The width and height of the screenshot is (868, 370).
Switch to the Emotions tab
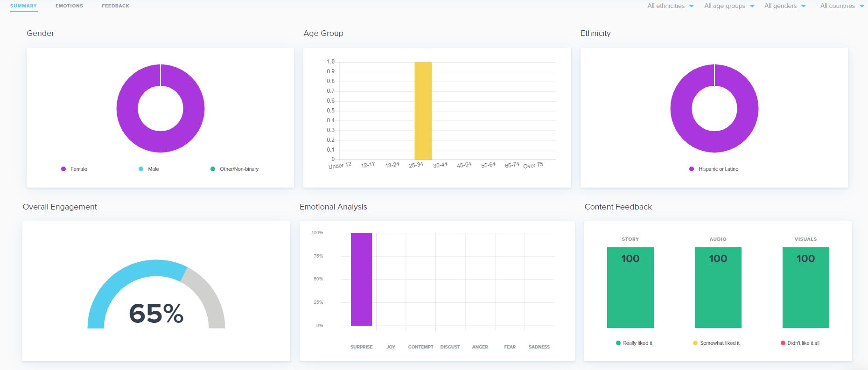coord(69,6)
